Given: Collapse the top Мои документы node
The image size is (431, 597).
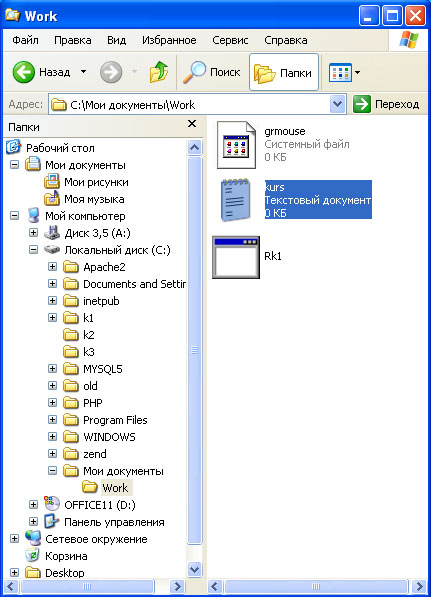Looking at the screenshot, I should [x=14, y=165].
